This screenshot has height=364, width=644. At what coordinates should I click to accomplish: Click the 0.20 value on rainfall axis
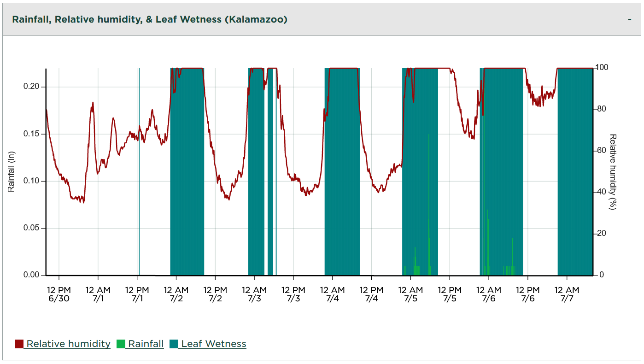(x=32, y=85)
